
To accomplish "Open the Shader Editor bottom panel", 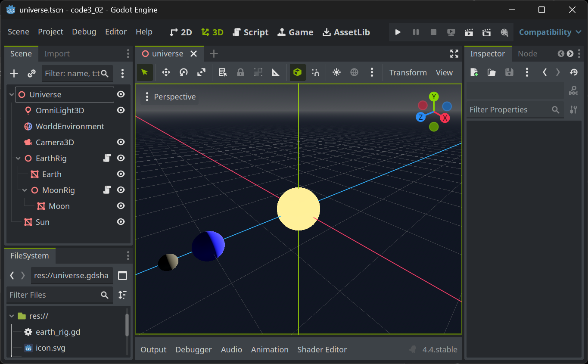I will (x=322, y=350).
